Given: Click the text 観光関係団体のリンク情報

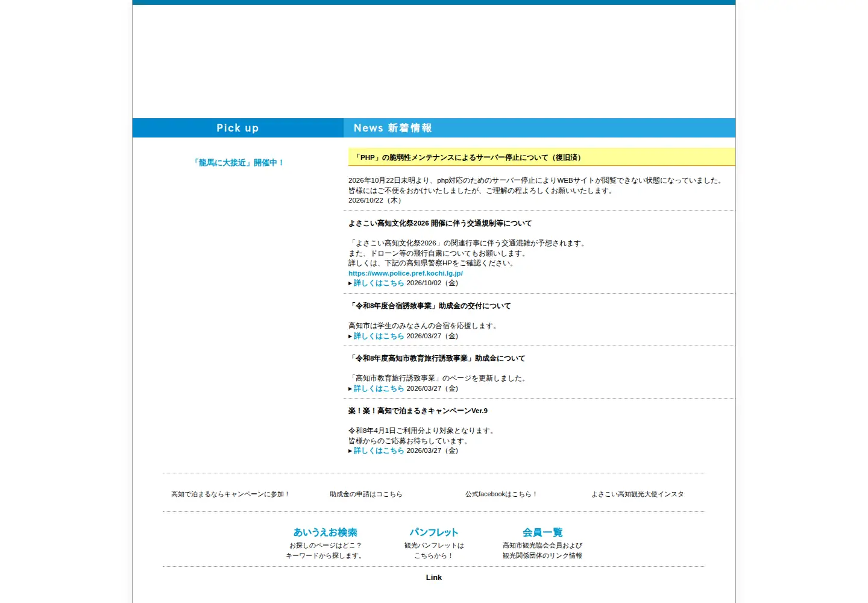Looking at the screenshot, I should point(542,556).
